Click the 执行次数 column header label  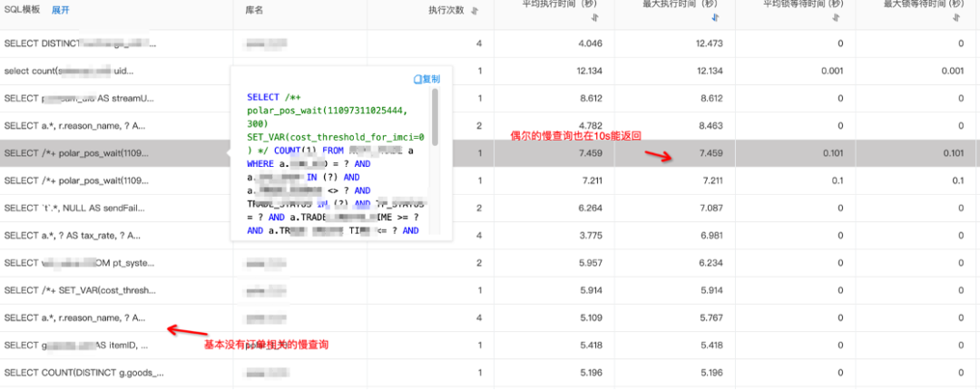tap(446, 10)
